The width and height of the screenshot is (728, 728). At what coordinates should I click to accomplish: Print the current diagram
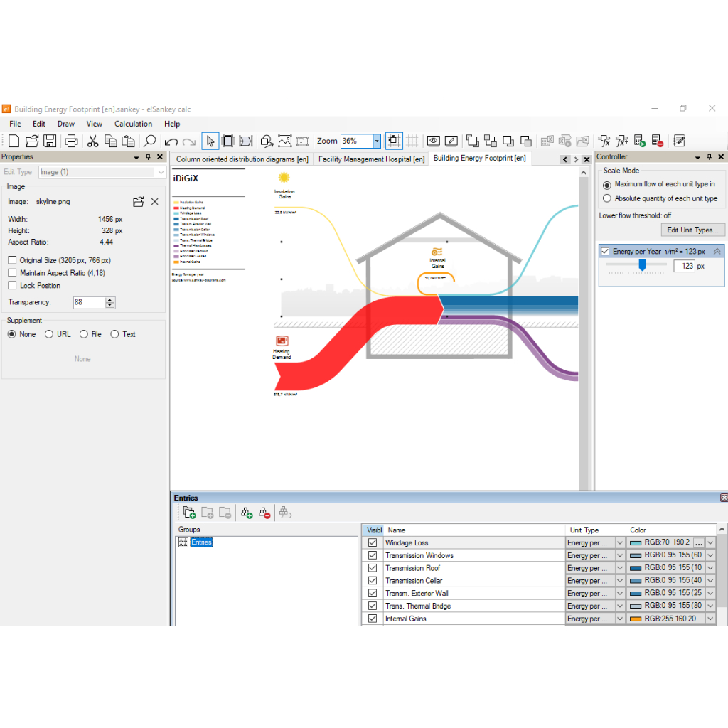(x=71, y=141)
